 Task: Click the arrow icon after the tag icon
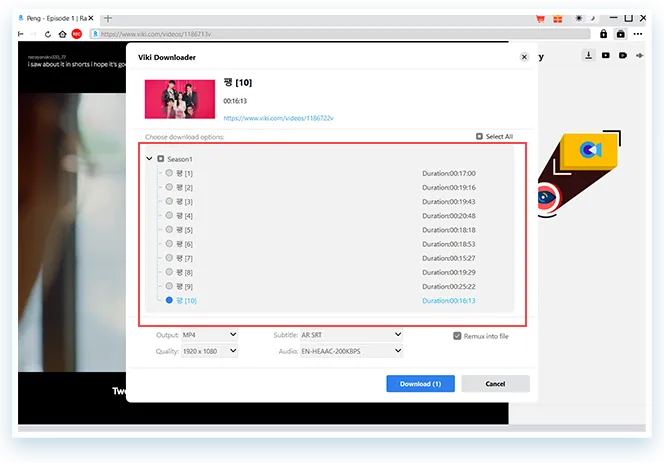click(x=640, y=55)
